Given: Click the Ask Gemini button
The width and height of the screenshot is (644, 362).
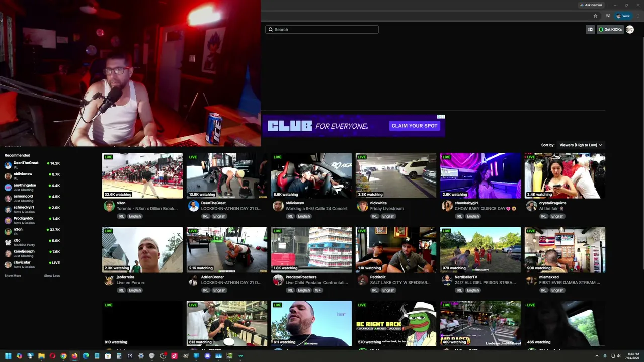Looking at the screenshot, I should pos(591,5).
